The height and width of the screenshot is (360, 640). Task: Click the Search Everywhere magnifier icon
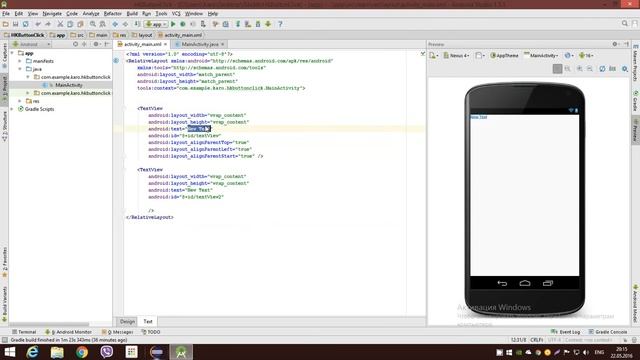[624, 24]
